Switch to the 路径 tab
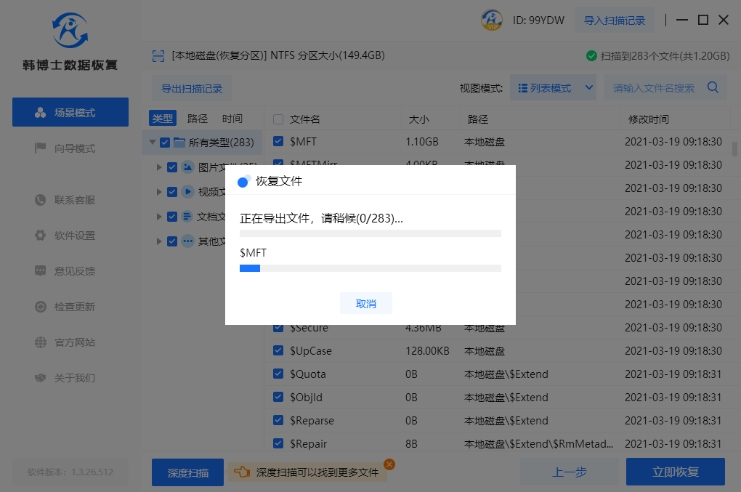The image size is (741, 492). (x=197, y=118)
